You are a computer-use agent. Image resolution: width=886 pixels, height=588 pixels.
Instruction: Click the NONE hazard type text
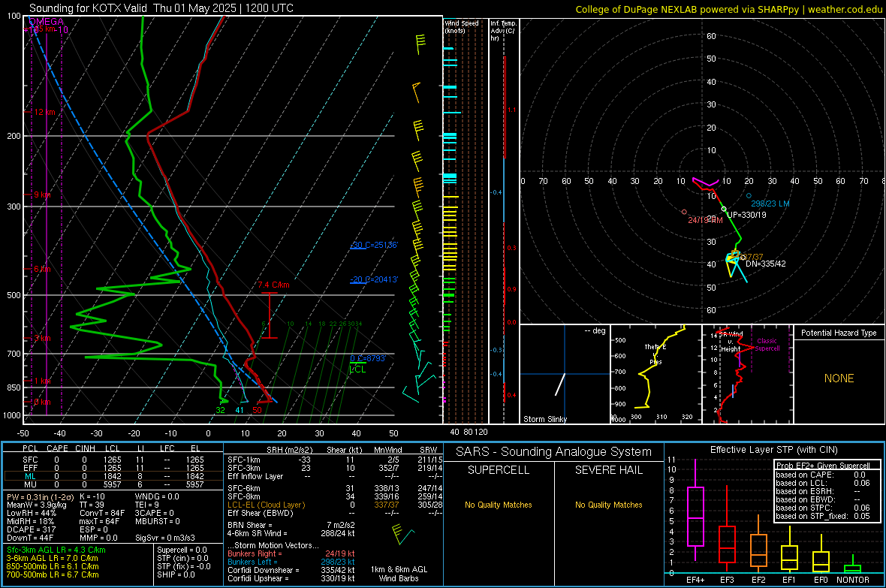coord(839,378)
